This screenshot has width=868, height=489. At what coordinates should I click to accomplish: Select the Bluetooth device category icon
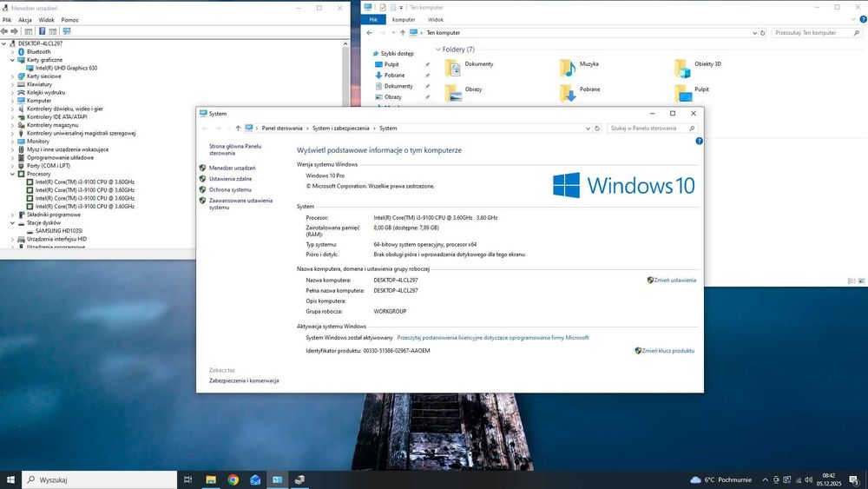[21, 51]
